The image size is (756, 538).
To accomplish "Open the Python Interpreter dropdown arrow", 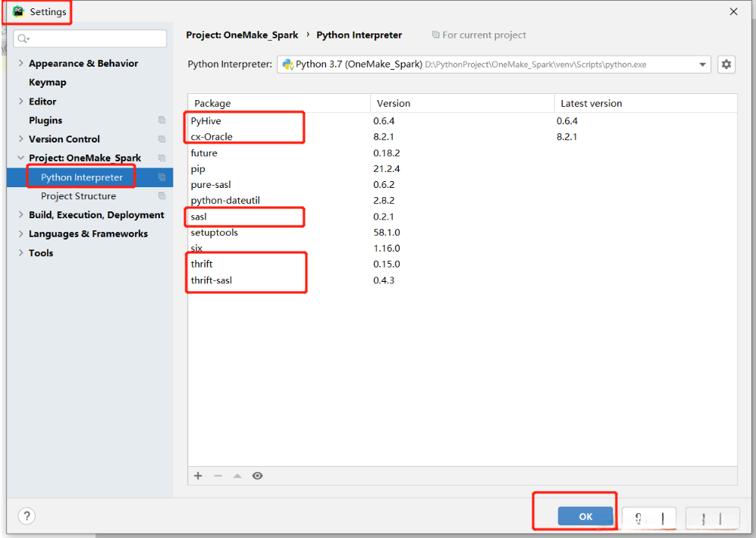I will click(x=702, y=64).
